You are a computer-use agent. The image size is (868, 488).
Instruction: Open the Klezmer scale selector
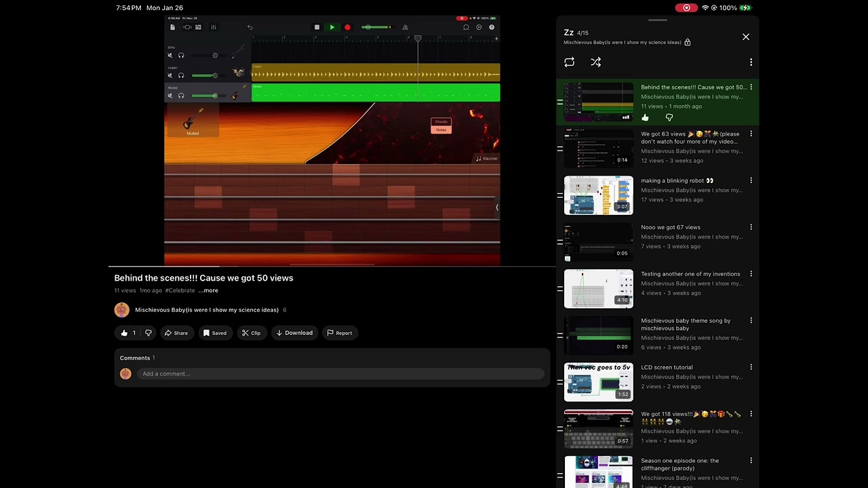point(487,159)
